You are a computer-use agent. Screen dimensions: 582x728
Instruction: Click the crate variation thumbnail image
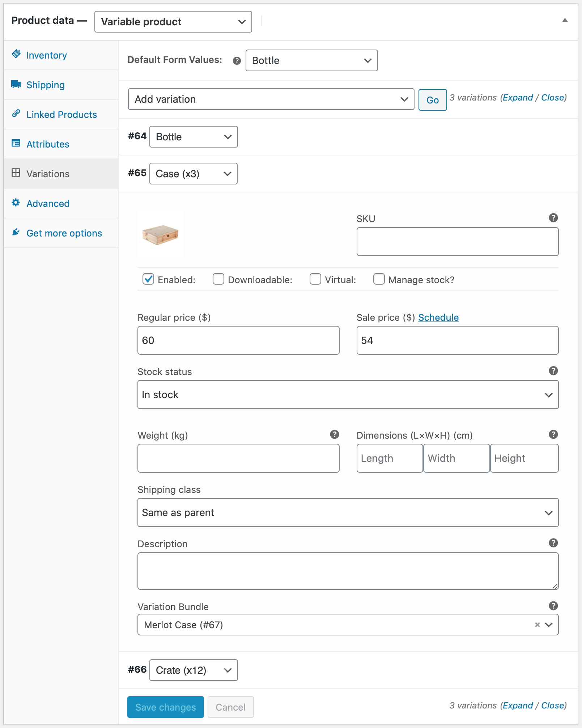tap(161, 235)
